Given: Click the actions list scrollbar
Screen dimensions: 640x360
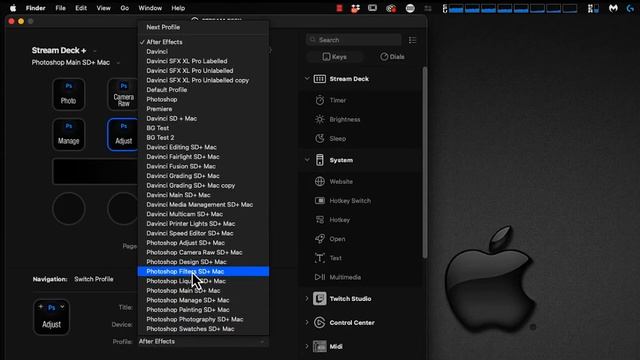Looking at the screenshot, I should pyautogui.click(x=424, y=163).
